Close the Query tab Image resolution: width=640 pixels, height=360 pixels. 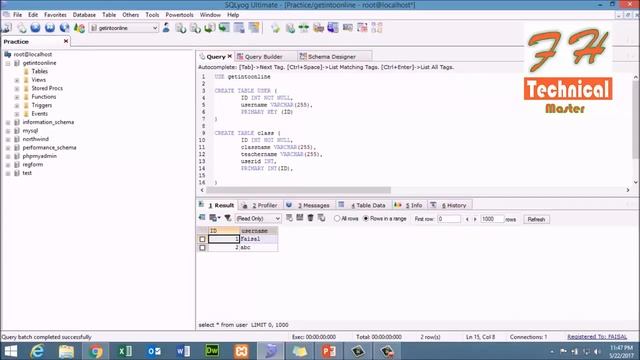230,56
